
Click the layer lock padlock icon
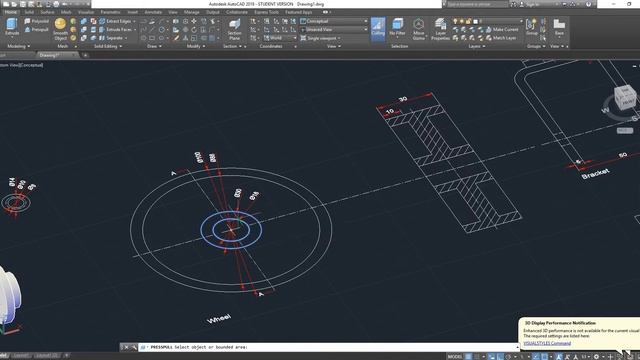469,21
